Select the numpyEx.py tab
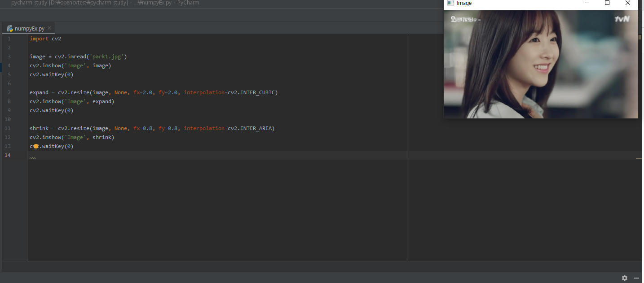Screen dimensions: 644x283 [30, 28]
